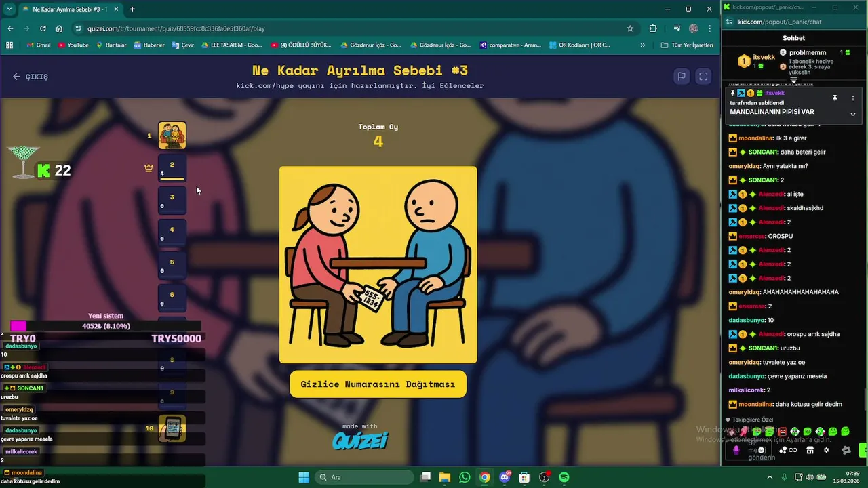Select ranking slot number 3
The width and height of the screenshot is (868, 488).
pos(172,201)
